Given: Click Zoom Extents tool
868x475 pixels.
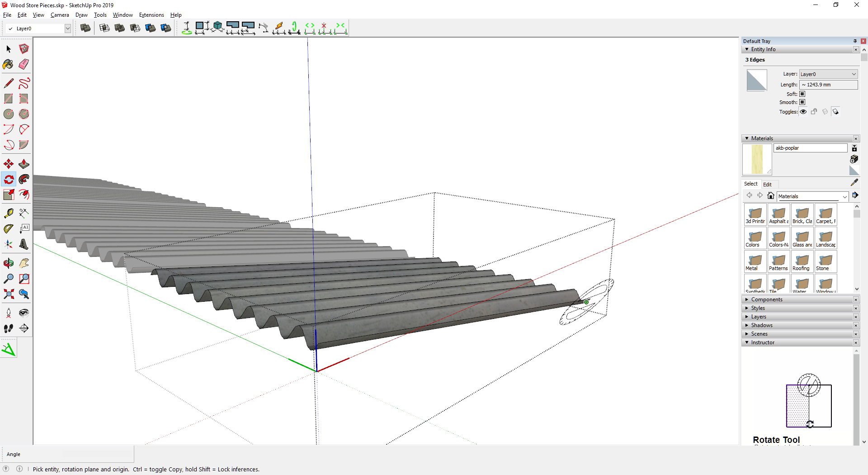Looking at the screenshot, I should pos(9,294).
